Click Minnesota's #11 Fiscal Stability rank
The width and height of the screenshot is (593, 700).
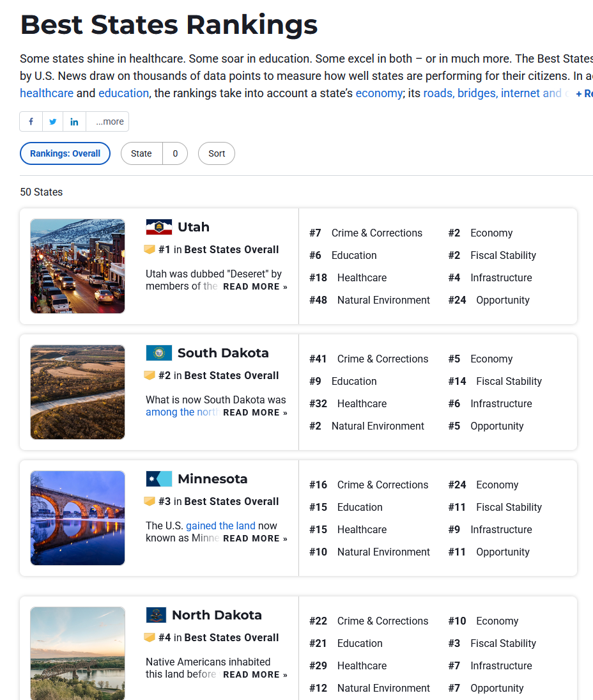pyautogui.click(x=495, y=507)
